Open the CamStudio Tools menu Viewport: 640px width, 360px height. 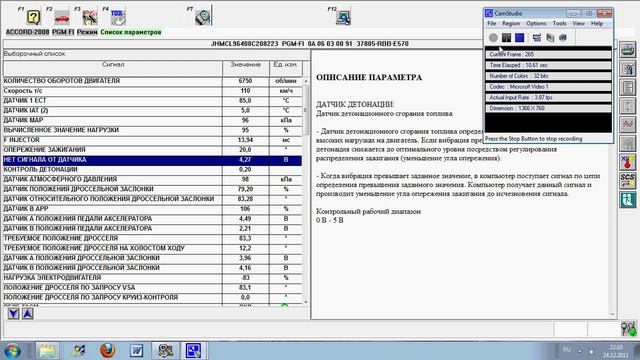(x=559, y=24)
